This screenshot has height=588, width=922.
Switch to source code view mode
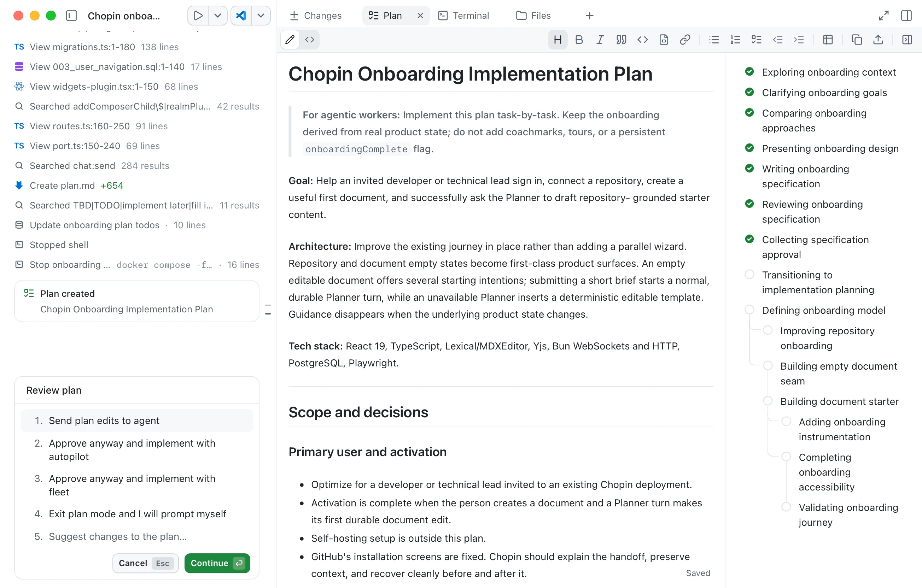(x=310, y=40)
